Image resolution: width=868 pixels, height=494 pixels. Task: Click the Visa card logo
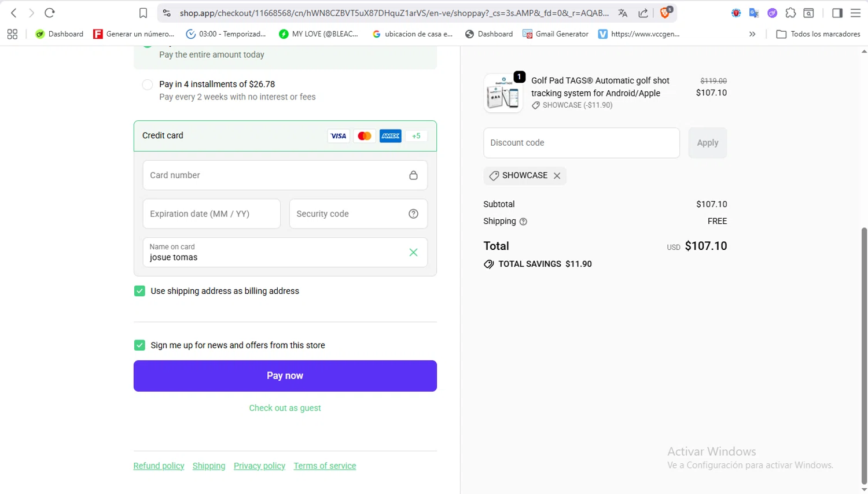[339, 136]
